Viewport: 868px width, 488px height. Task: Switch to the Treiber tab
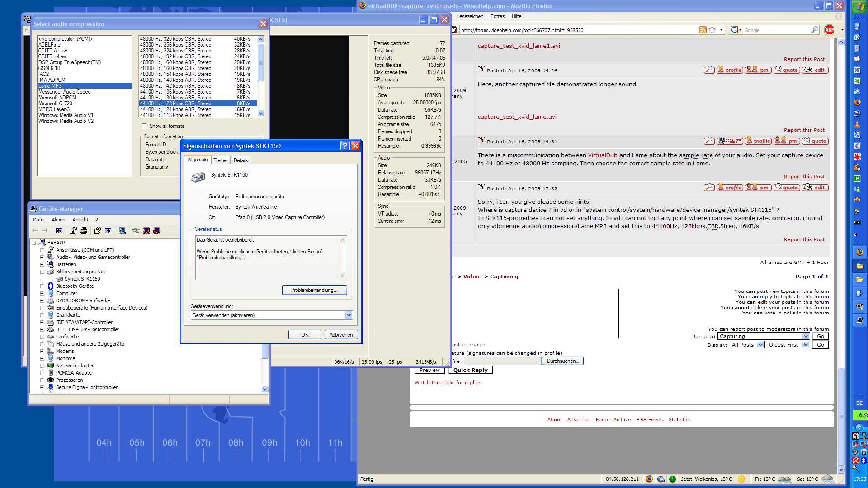[221, 160]
